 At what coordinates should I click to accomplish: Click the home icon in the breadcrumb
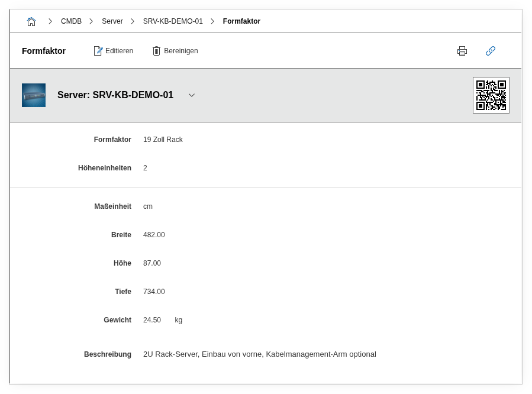pos(31,21)
